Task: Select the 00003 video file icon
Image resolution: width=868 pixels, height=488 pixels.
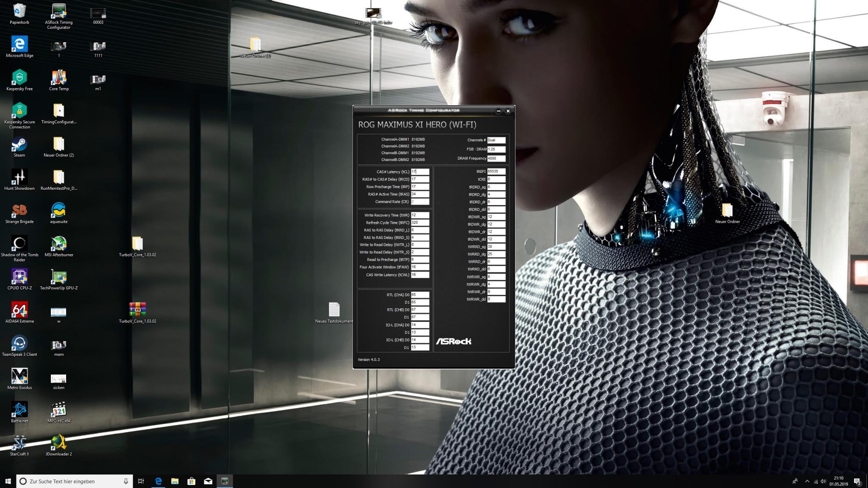Action: 98,16
